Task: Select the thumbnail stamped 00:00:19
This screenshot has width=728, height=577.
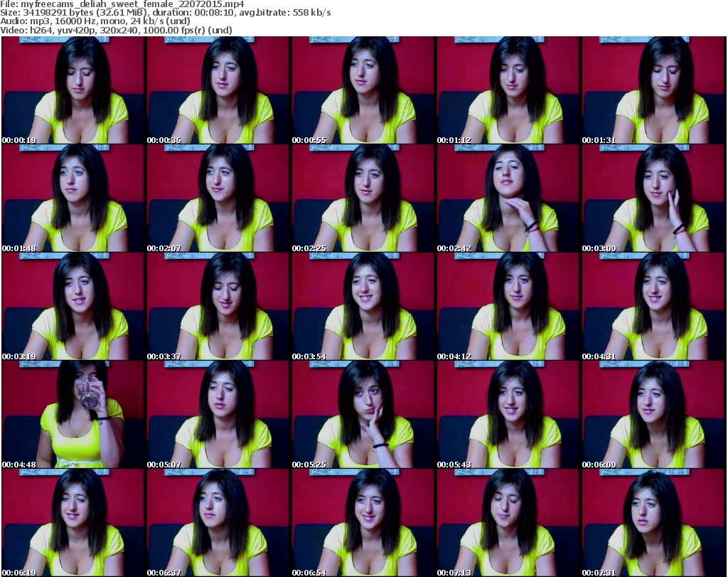Action: [73, 90]
